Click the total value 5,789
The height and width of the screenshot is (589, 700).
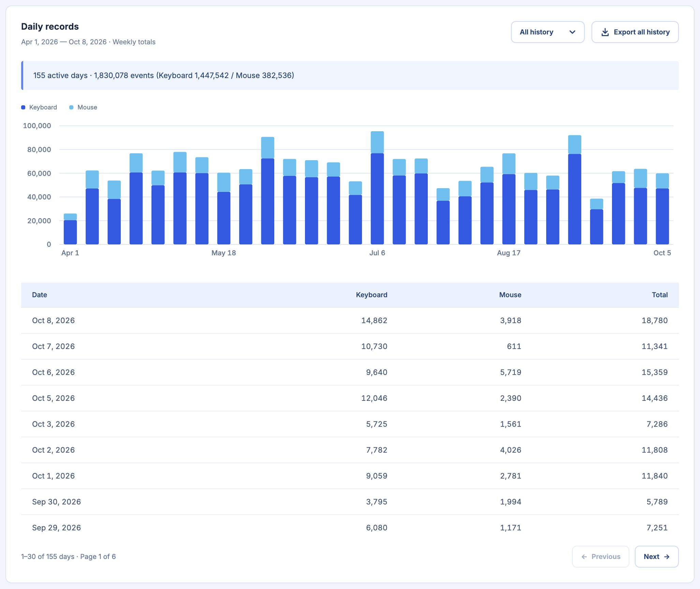(x=657, y=502)
